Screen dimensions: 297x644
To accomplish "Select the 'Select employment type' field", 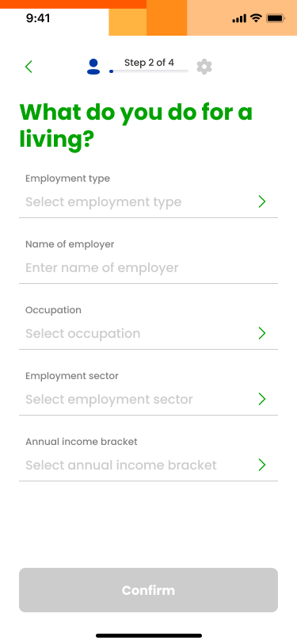I will pos(149,201).
